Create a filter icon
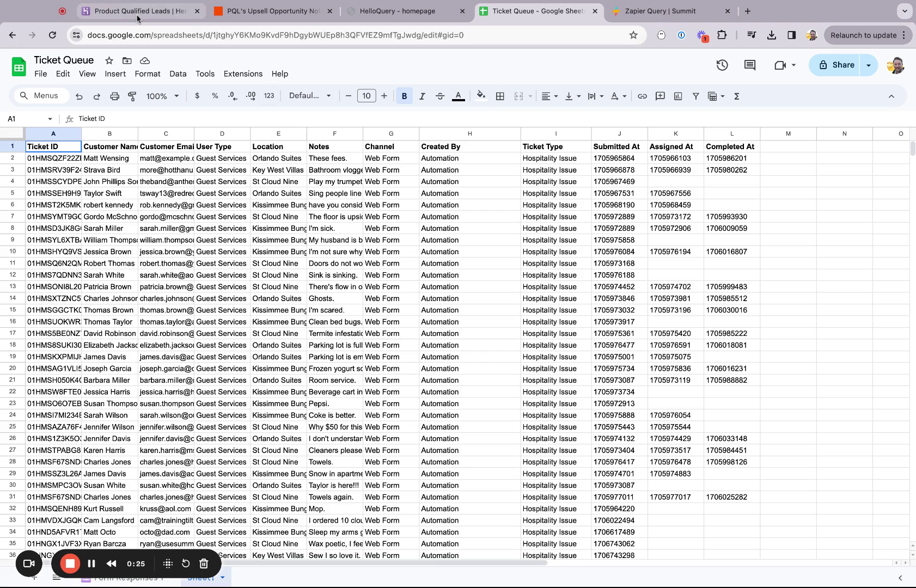 (695, 96)
